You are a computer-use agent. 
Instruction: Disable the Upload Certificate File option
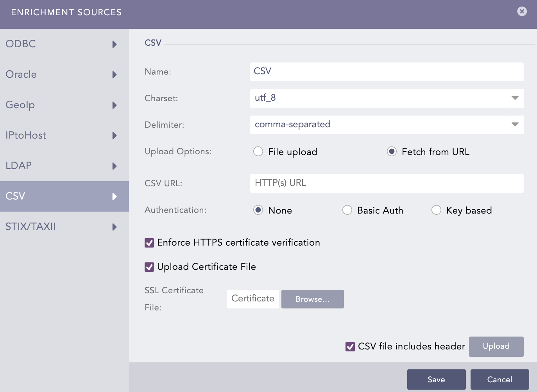149,267
